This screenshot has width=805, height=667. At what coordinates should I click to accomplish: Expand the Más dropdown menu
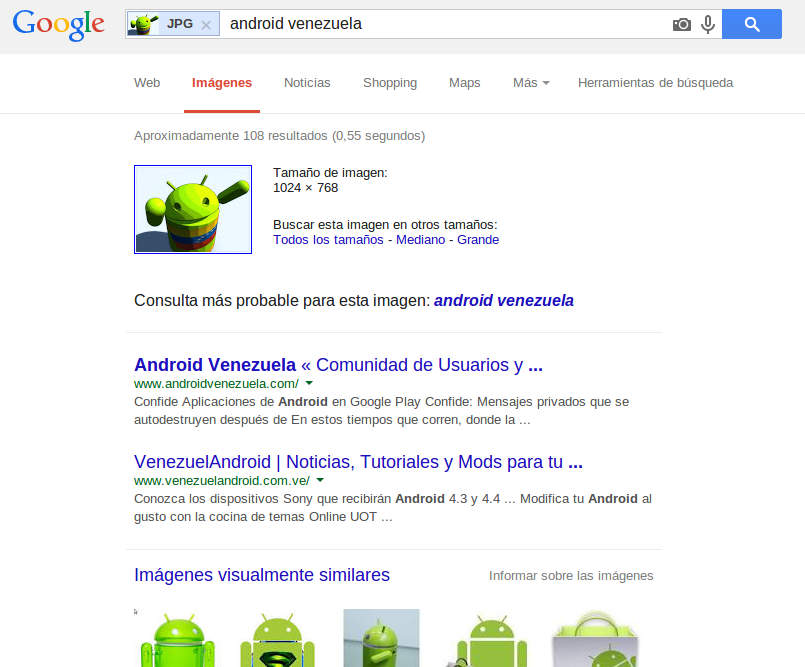[531, 83]
